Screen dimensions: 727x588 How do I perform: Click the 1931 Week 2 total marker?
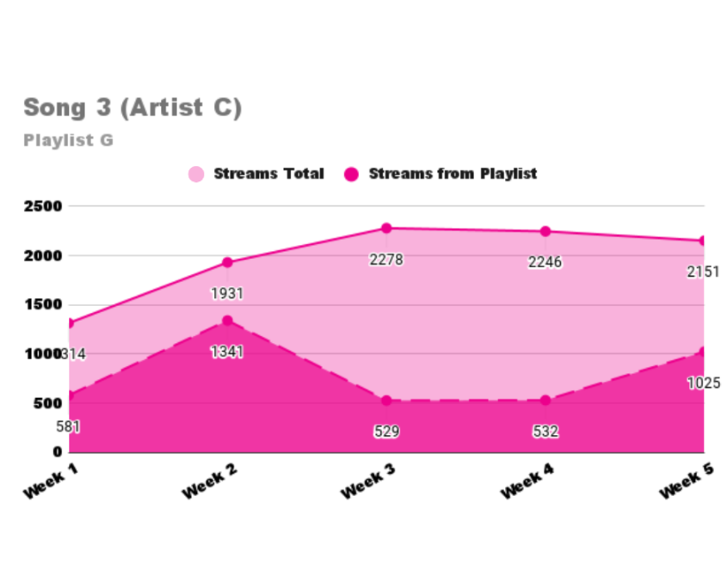click(x=227, y=262)
